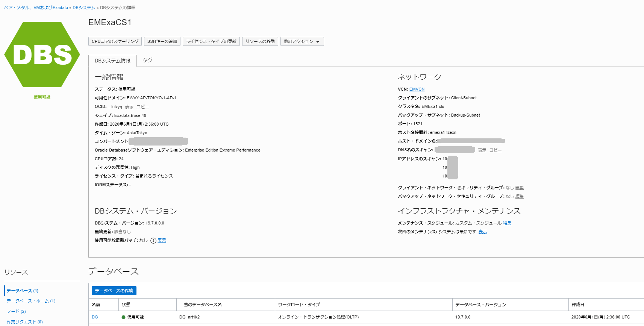Click DB system version 19.7.0.0.0
Image resolution: width=644 pixels, height=326 pixels.
pyautogui.click(x=155, y=223)
